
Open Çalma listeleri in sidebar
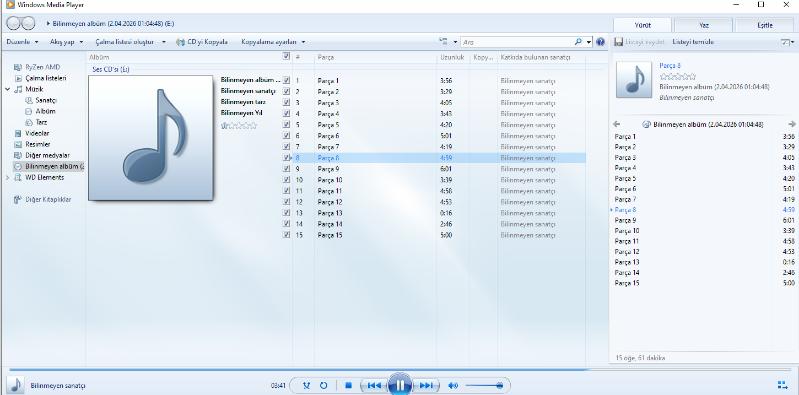coord(45,78)
